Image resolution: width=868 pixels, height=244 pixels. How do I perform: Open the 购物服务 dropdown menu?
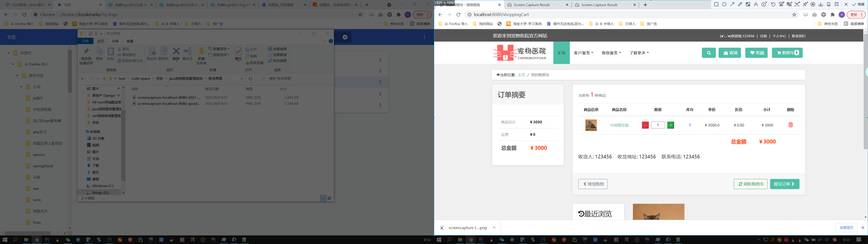611,53
